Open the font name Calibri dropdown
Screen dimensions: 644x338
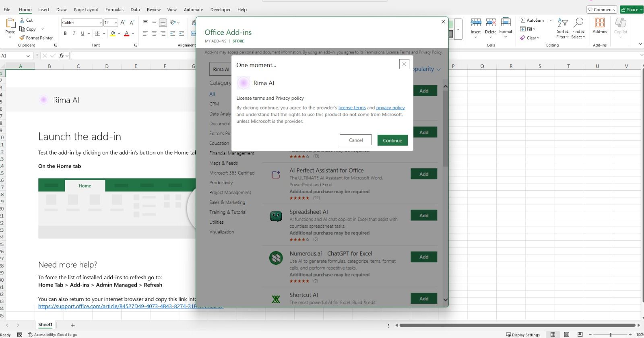click(x=100, y=23)
